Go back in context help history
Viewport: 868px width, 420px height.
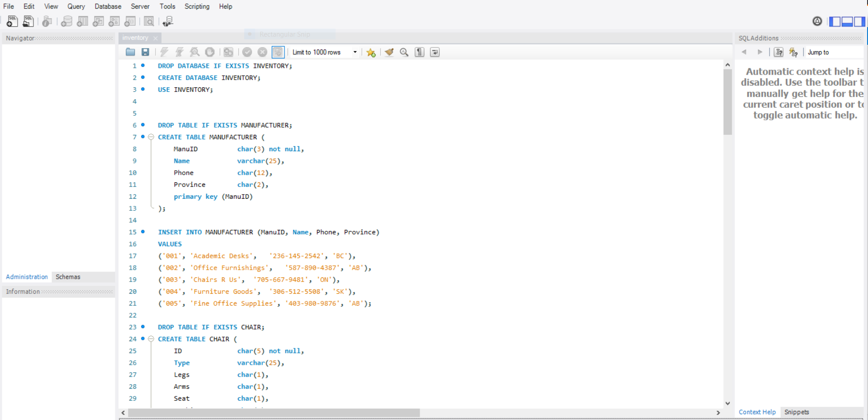click(x=744, y=52)
